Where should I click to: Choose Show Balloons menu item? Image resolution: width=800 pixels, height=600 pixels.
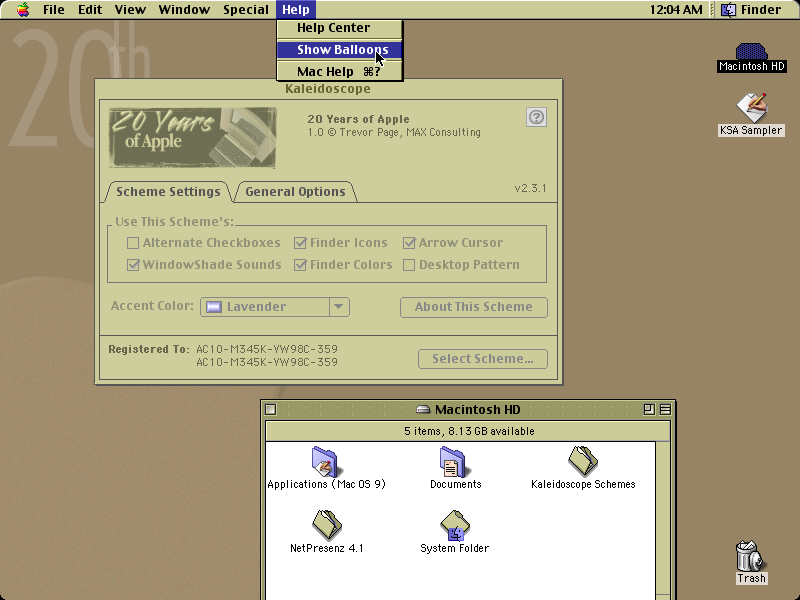click(x=340, y=49)
